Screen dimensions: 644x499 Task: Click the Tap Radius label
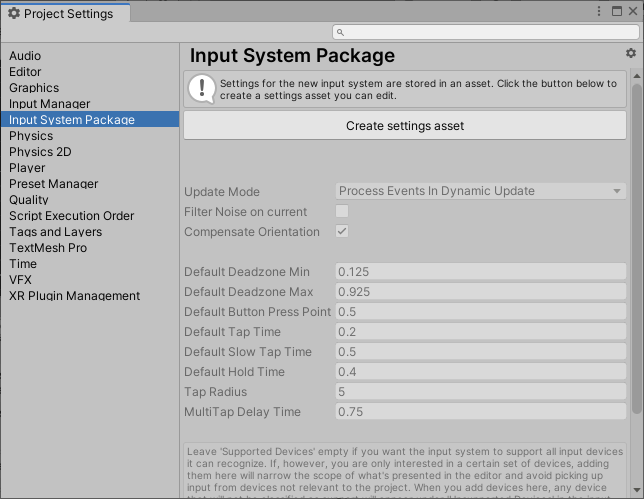tap(216, 392)
